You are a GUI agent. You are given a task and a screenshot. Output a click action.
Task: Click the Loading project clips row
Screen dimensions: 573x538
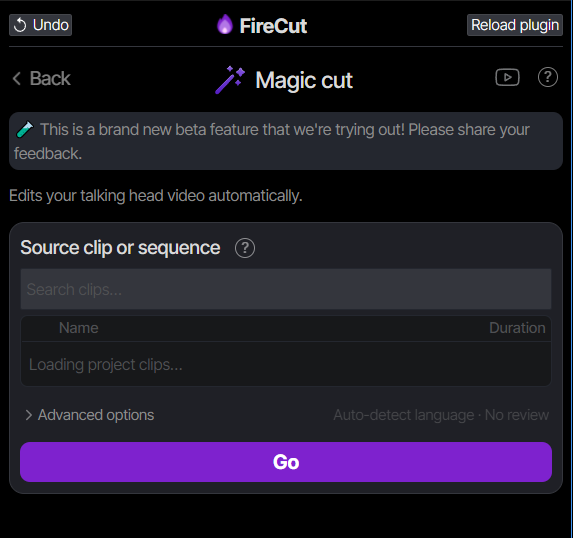click(x=286, y=364)
